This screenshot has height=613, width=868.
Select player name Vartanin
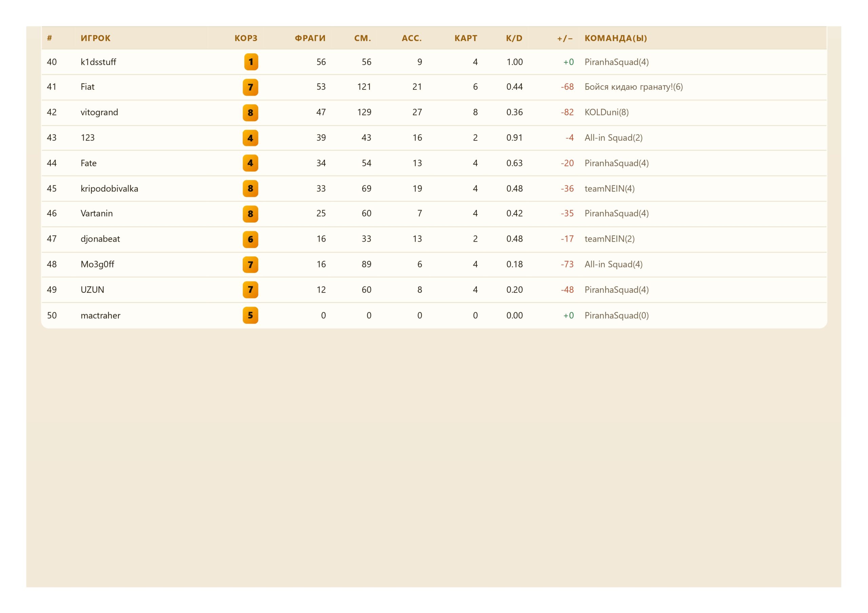97,213
